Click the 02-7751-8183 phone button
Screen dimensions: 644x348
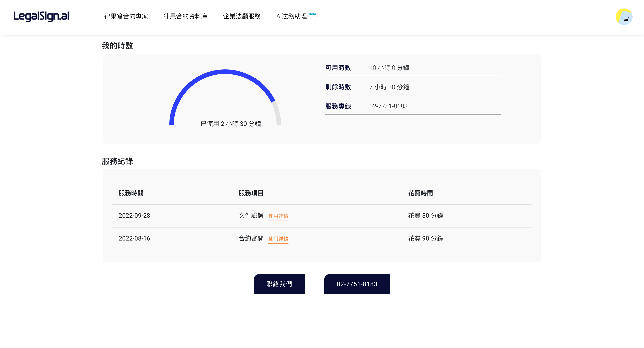pyautogui.click(x=357, y=284)
